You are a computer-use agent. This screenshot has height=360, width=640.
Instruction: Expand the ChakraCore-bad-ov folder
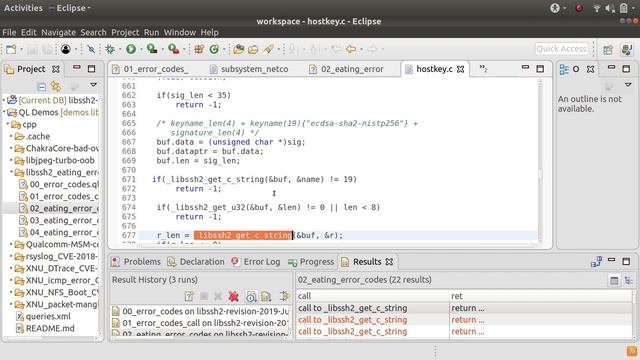point(11,148)
